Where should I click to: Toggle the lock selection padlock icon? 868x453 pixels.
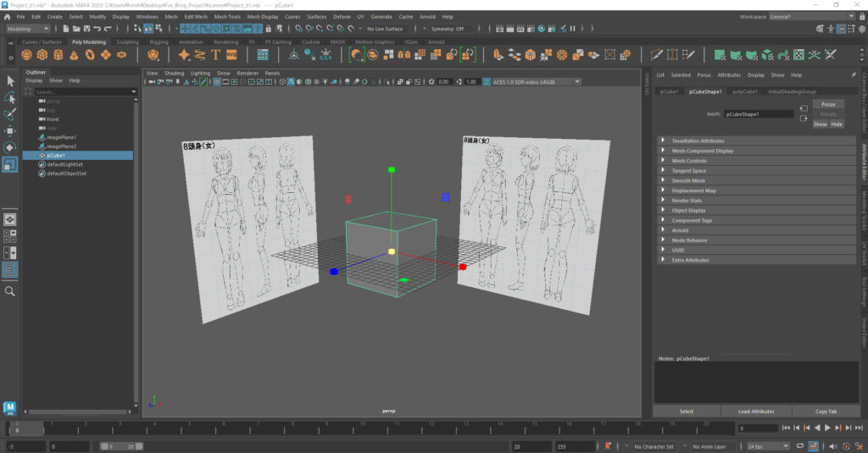click(269, 29)
